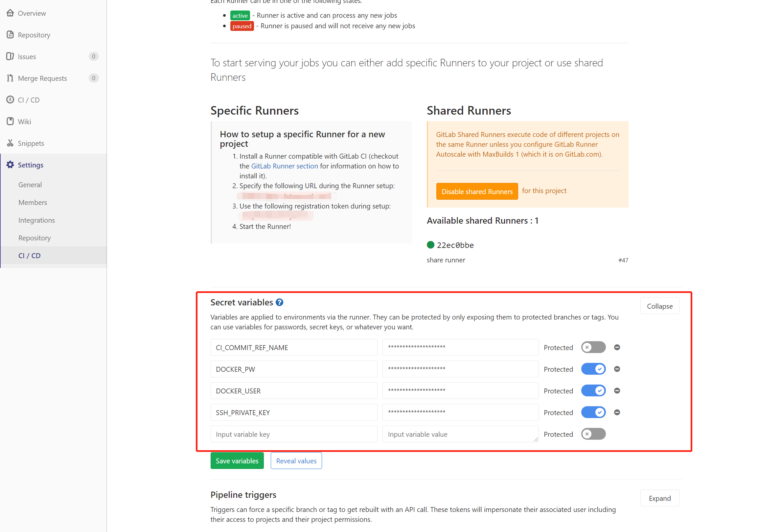759x532 pixels.
Task: Click the GitLab Runner section link
Action: (284, 166)
